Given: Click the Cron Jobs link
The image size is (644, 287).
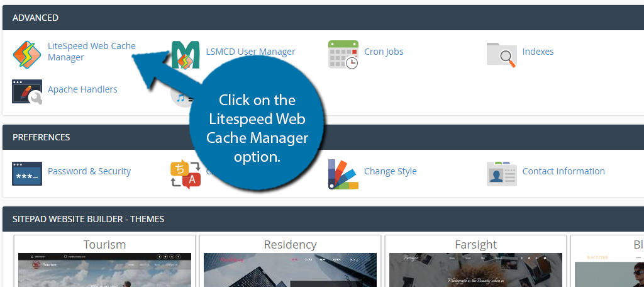Looking at the screenshot, I should point(384,52).
